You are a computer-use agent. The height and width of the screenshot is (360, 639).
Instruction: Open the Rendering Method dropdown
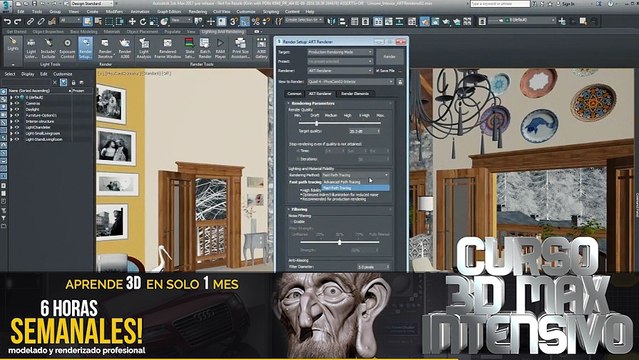[x=355, y=175]
